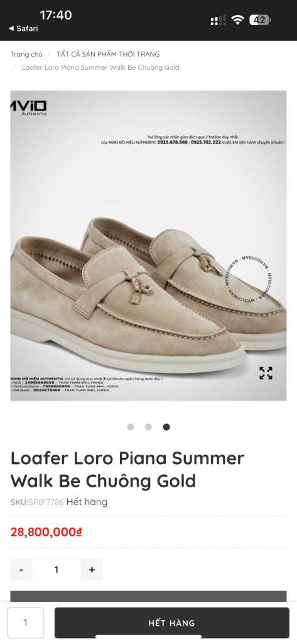Tap the circular MVIO.COM.VN watermark

click(x=247, y=278)
